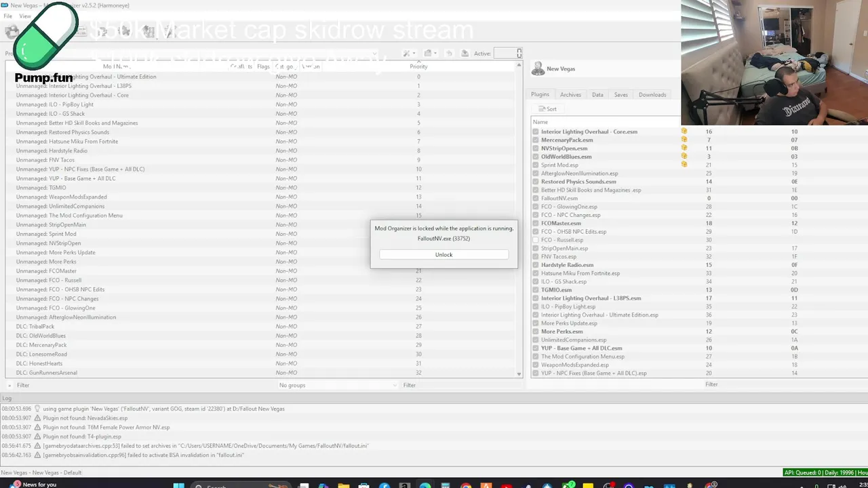The image size is (868, 488).
Task: Open the Data tab
Action: pos(597,95)
